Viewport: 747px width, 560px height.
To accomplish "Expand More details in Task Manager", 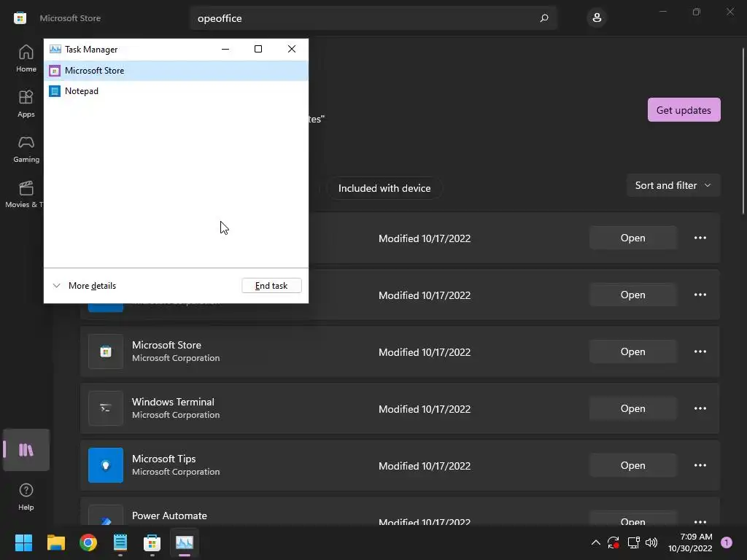I will point(85,286).
